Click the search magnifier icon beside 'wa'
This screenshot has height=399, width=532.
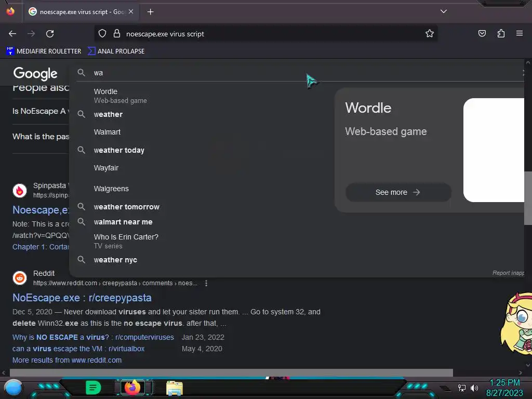coord(81,73)
